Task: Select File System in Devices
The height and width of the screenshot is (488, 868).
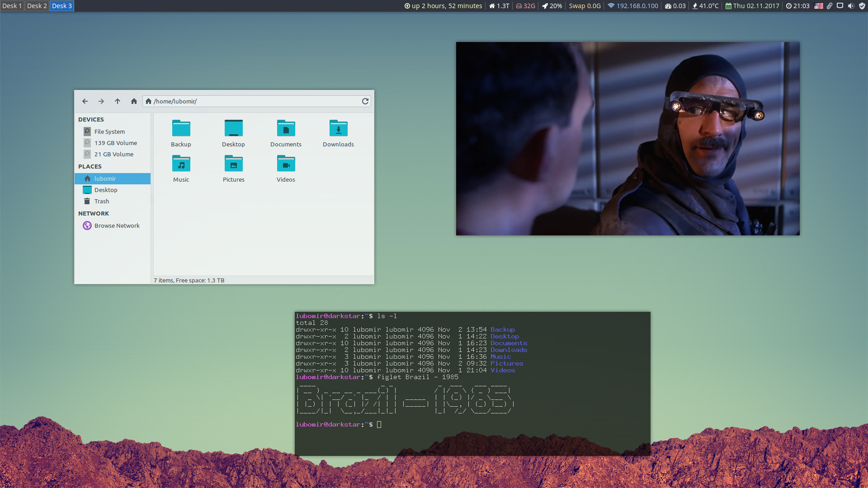Action: click(109, 131)
